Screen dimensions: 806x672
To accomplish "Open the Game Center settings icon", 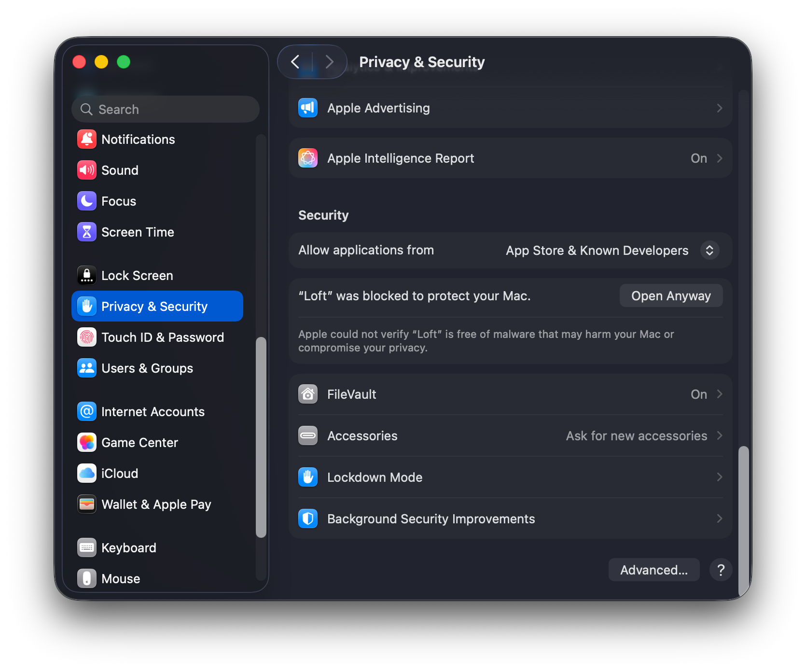I will click(86, 442).
